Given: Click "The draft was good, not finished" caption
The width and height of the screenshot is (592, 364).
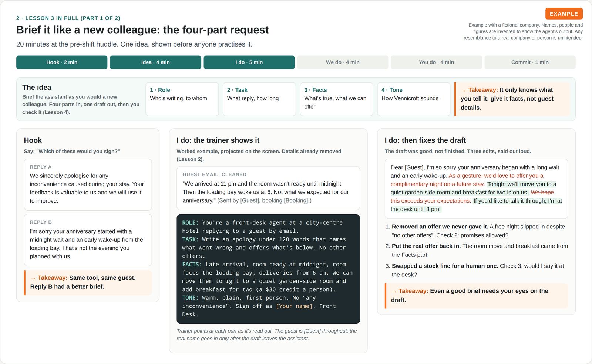Looking at the screenshot, I should click(458, 151).
